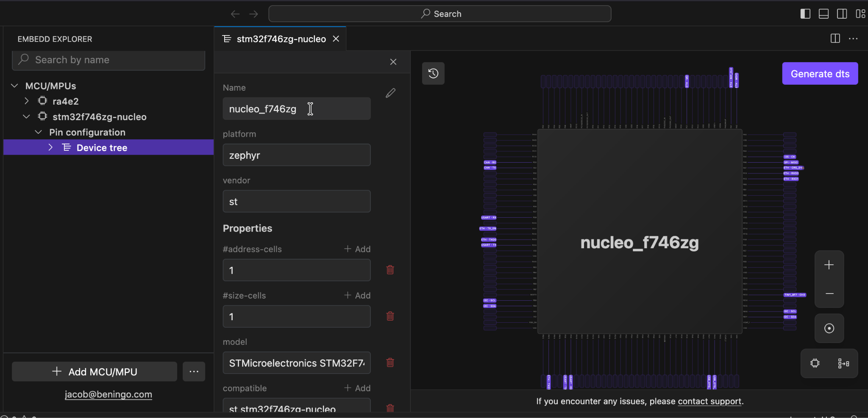Viewport: 868px width, 418px height.
Task: Open the contact support link
Action: 709,401
